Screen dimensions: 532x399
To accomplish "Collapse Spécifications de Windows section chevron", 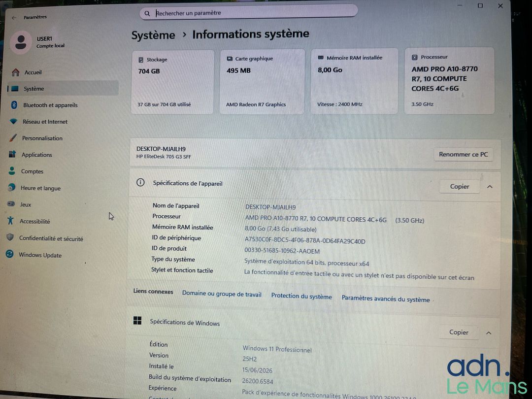I will tap(489, 333).
